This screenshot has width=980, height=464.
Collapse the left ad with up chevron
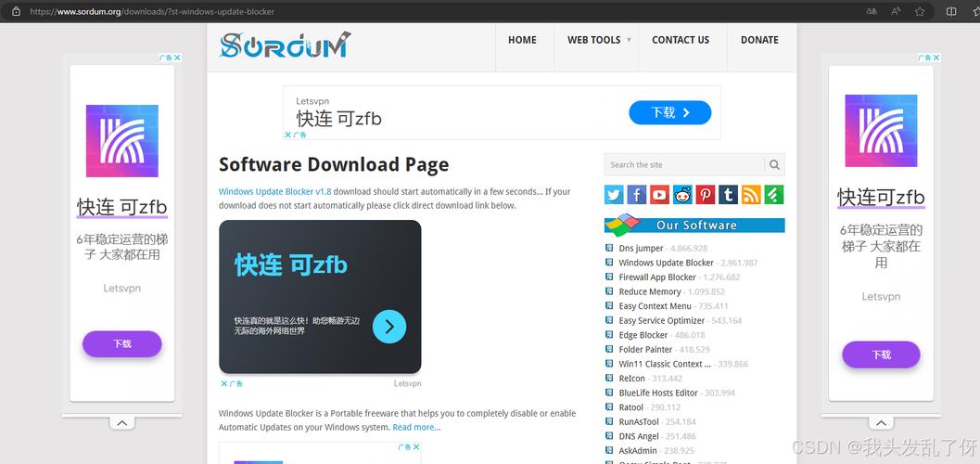[121, 423]
